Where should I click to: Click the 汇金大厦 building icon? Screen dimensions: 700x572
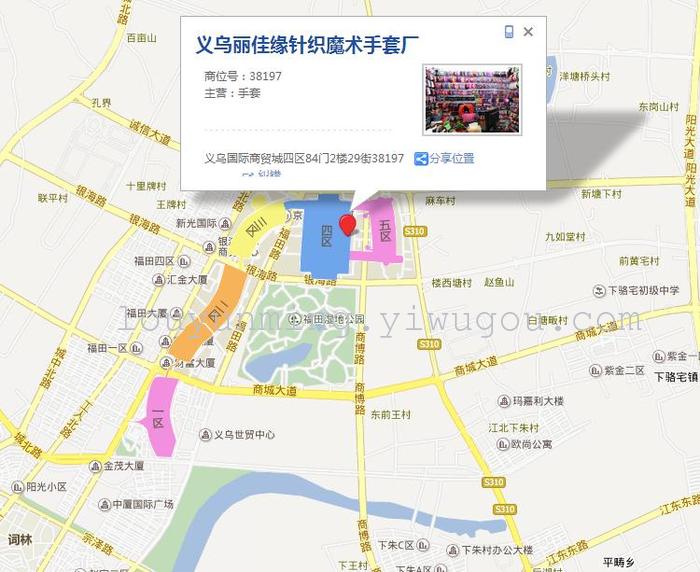[x=158, y=280]
